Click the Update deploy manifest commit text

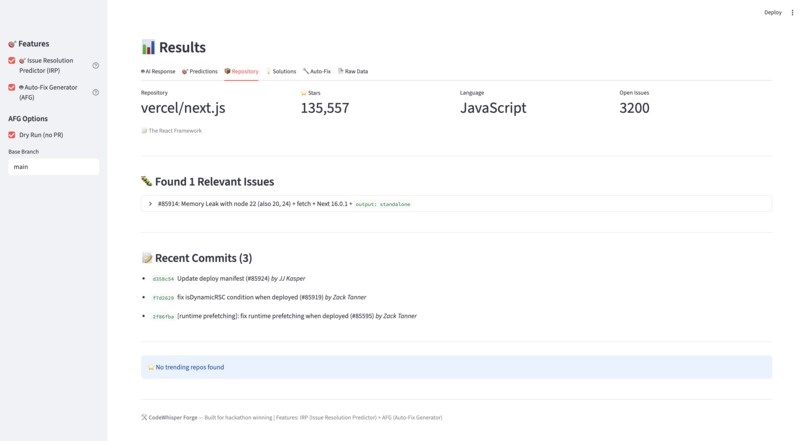pos(223,279)
